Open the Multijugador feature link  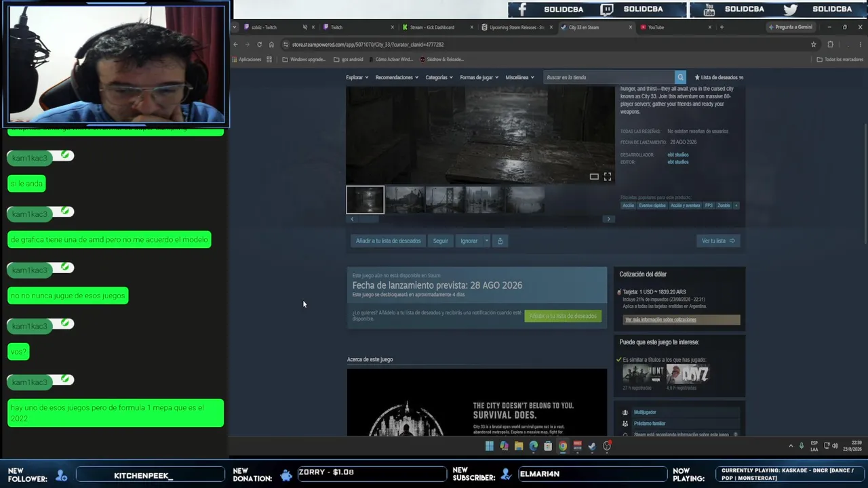pyautogui.click(x=645, y=412)
